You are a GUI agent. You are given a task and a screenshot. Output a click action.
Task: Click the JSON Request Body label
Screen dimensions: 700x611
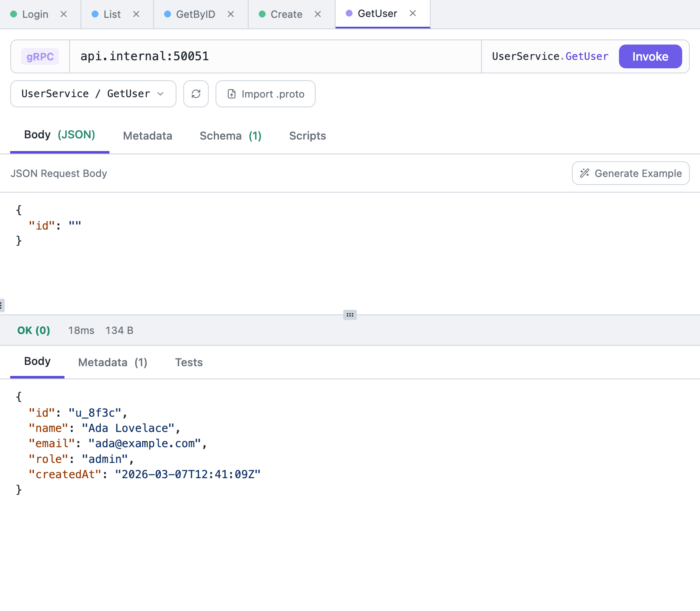(59, 174)
